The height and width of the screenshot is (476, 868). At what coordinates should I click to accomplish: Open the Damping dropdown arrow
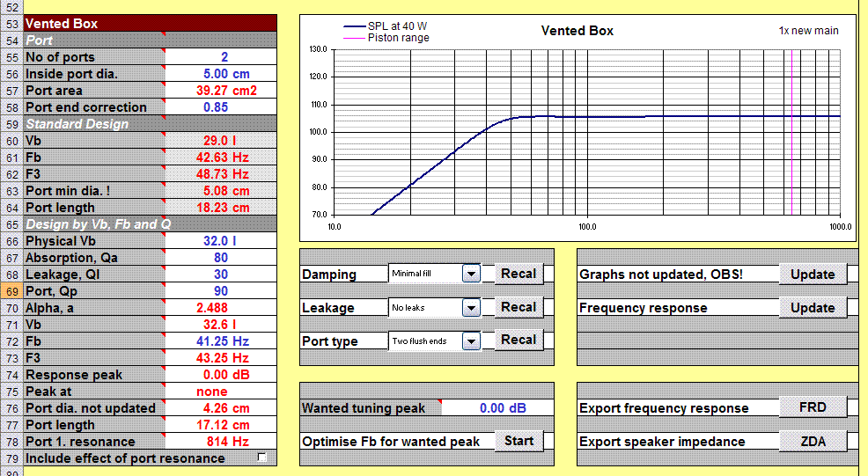[471, 274]
